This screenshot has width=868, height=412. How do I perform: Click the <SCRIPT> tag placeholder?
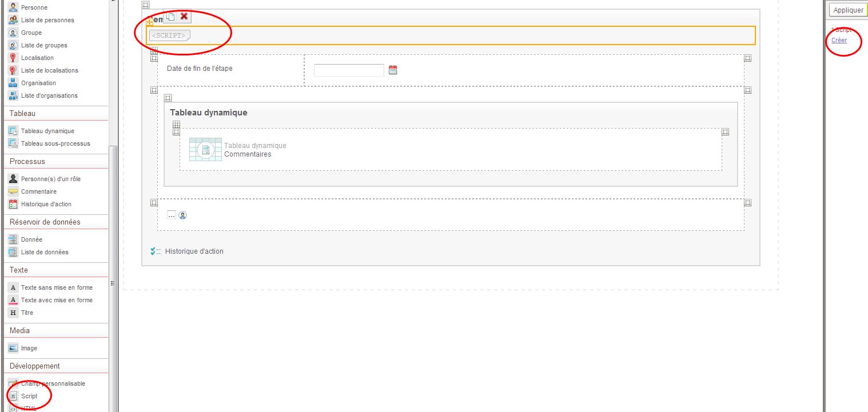pos(169,35)
